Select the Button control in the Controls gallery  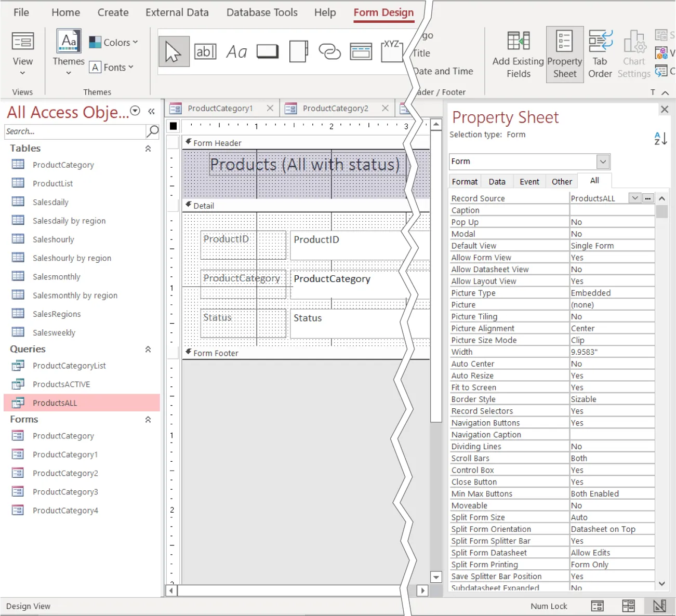click(267, 51)
